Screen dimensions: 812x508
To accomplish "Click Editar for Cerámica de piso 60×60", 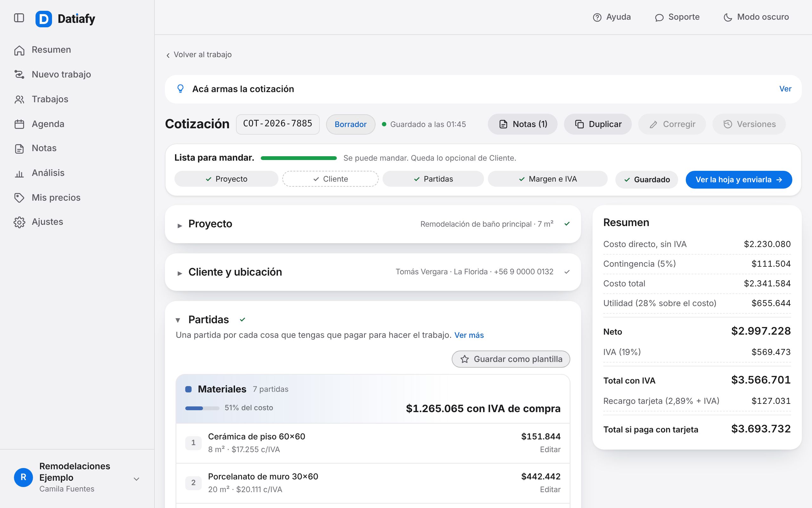I will [550, 450].
